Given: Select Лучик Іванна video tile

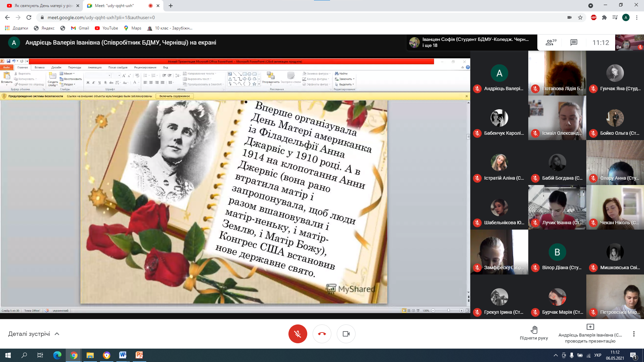Looking at the screenshot, I should (557, 207).
